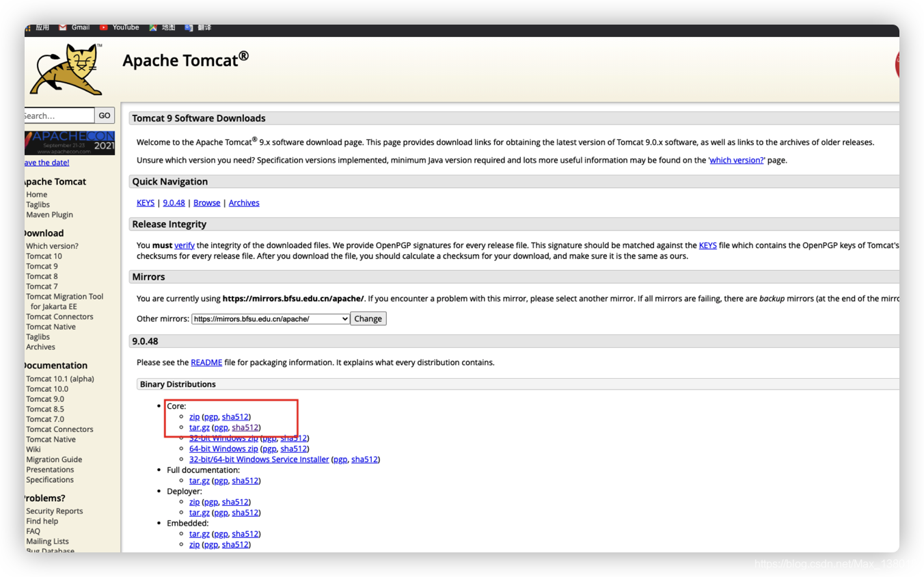Open Mailing Lists in the sidebar
Viewport: 924px width, 577px height.
[x=47, y=541]
